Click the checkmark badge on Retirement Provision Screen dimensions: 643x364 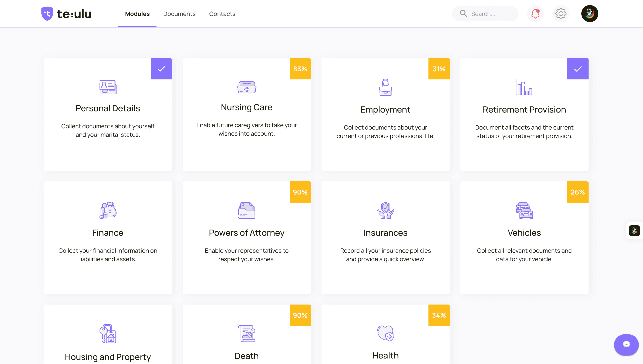point(578,69)
